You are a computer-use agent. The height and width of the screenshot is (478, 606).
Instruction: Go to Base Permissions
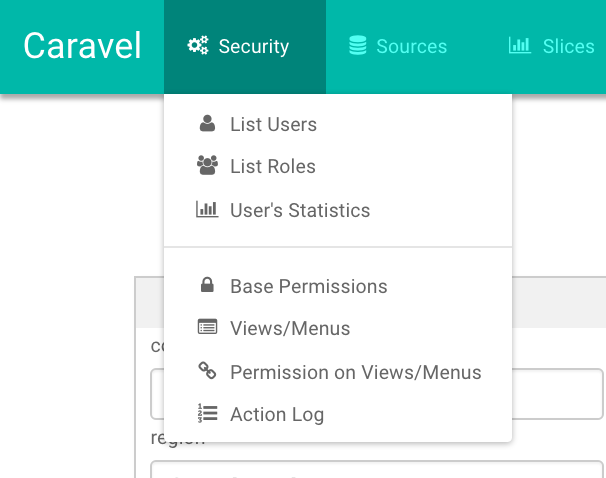[x=308, y=287]
